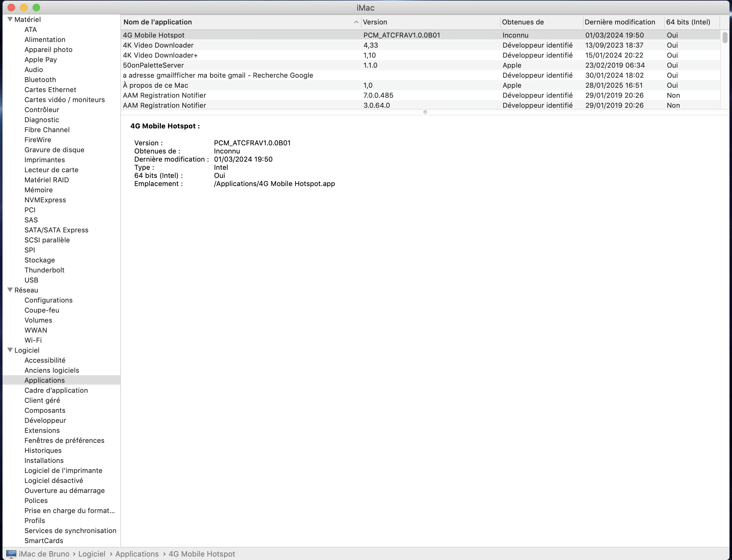This screenshot has width=732, height=560.
Task: Click 4G Mobile Hotspot in path bar
Action: [x=202, y=554]
